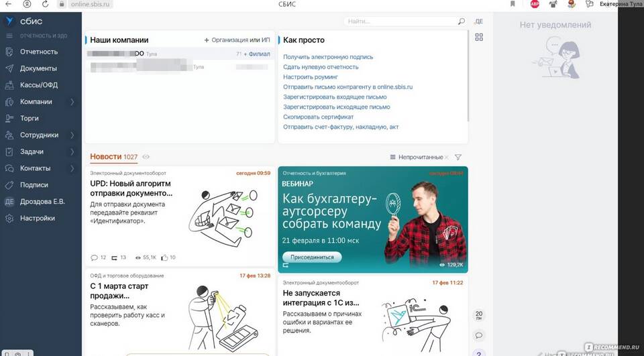This screenshot has width=644, height=356.
Task: Open the hamburger menu next to Отчетность и ЭДО
Action: pos(9,36)
